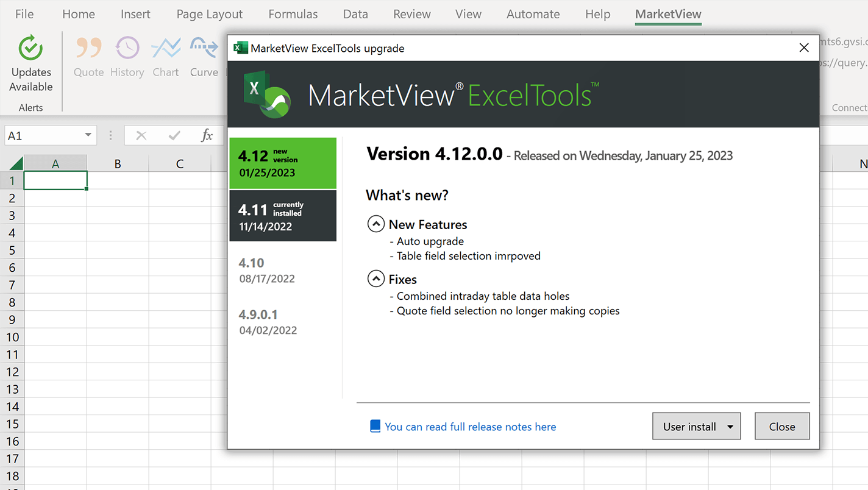Screen dimensions: 868x490
Task: Click the select-all triangle at grid corner
Action: point(16,163)
